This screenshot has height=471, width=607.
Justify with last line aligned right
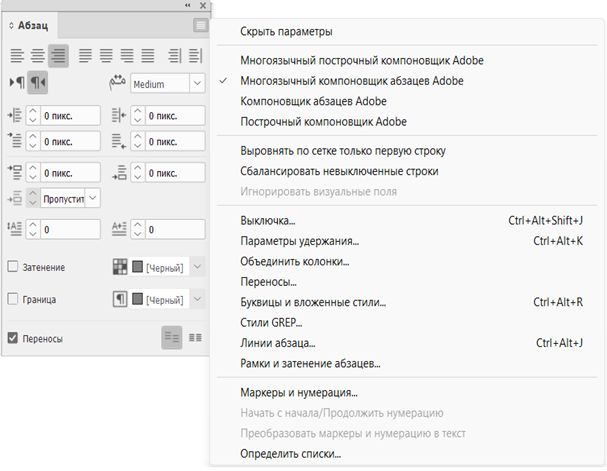point(127,56)
